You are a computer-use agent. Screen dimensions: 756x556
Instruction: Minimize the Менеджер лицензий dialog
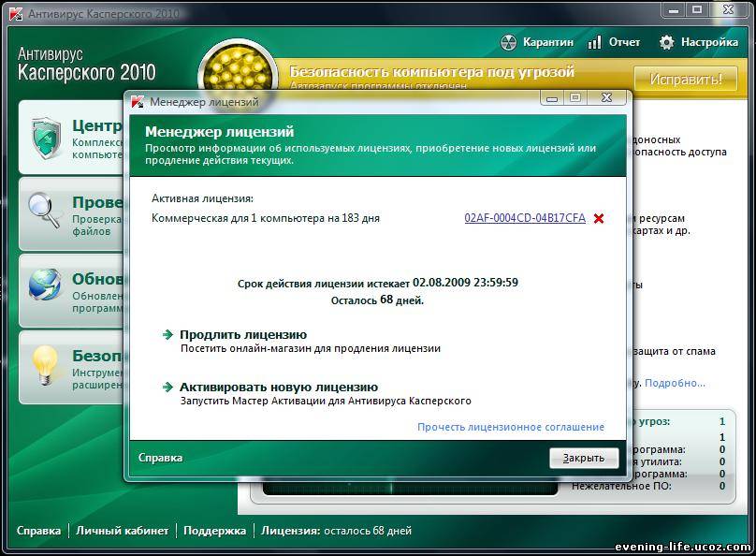coord(552,98)
